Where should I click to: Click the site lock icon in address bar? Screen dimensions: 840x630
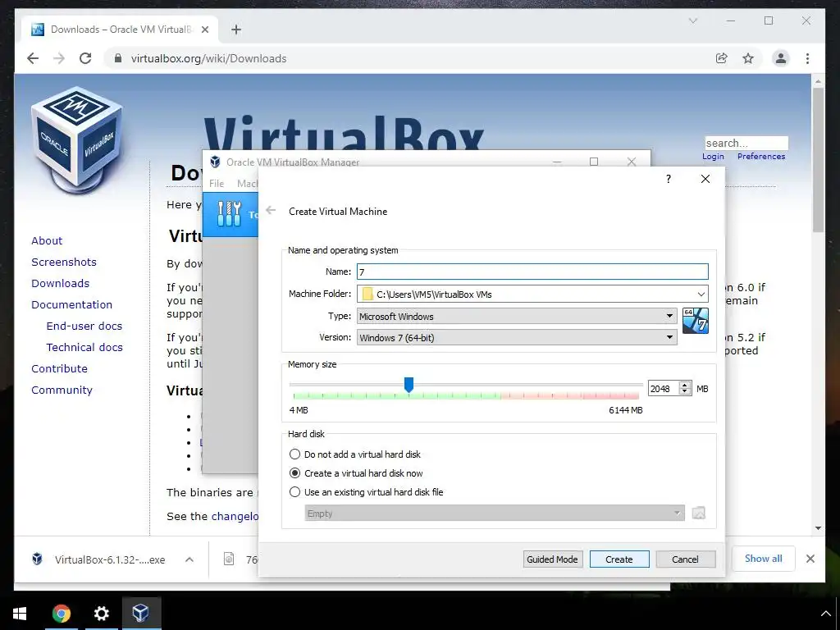coord(118,58)
